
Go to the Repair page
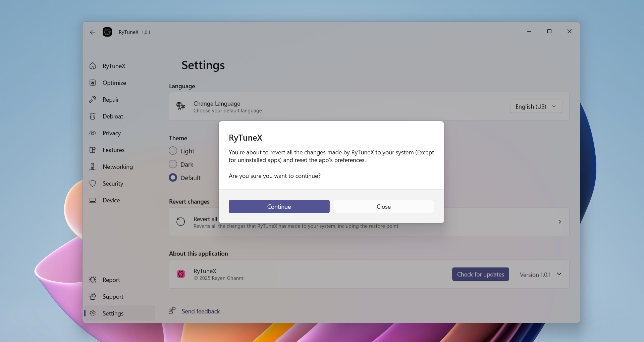(111, 100)
